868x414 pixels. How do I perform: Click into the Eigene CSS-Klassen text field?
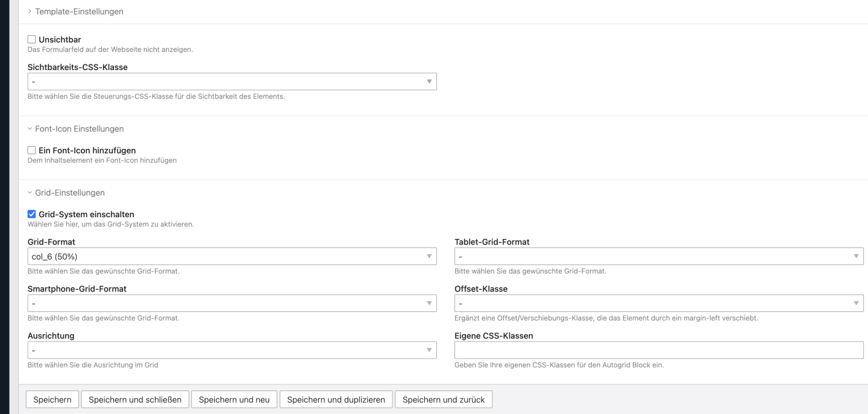point(659,350)
